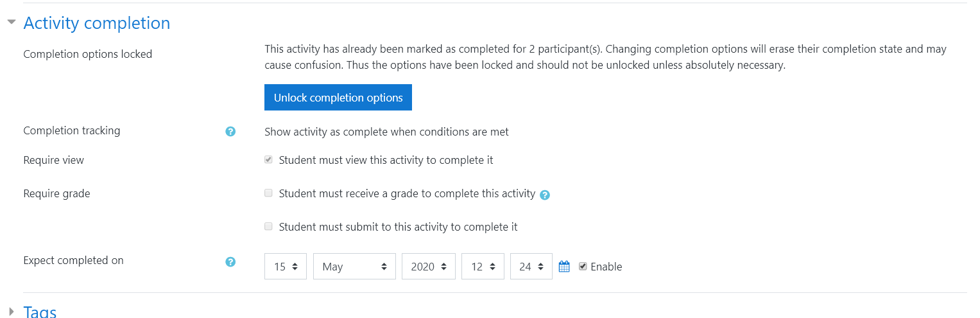Expand the Tags section triangle
This screenshot has width=980, height=318.
(x=11, y=312)
